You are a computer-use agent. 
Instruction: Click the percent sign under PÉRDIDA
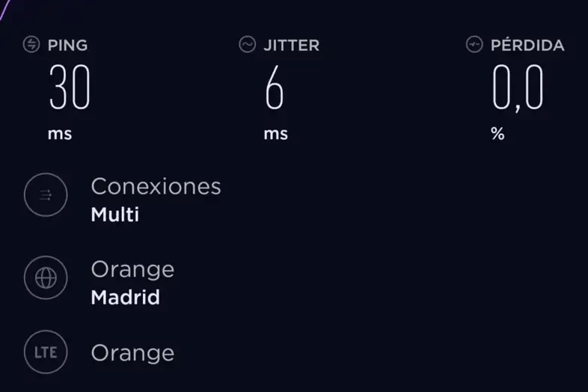(x=497, y=134)
